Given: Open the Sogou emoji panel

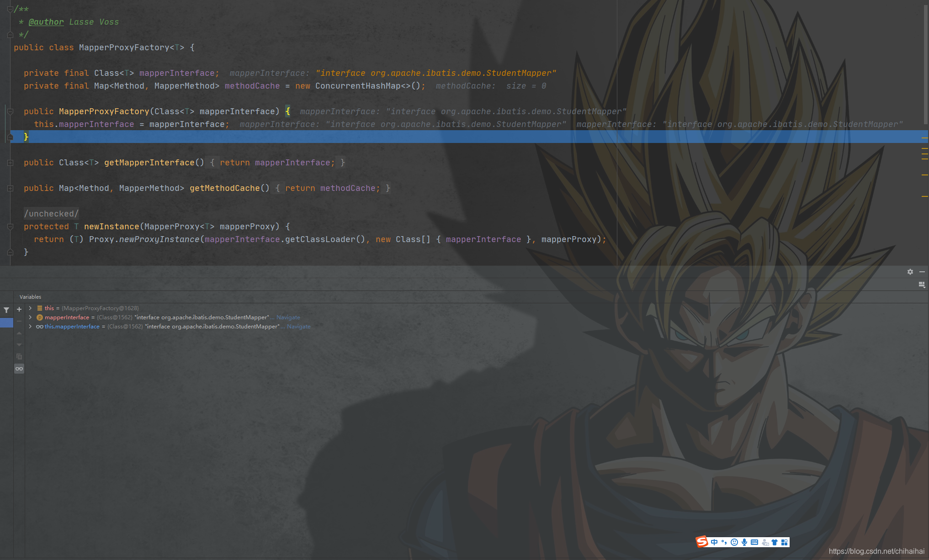Looking at the screenshot, I should [734, 542].
